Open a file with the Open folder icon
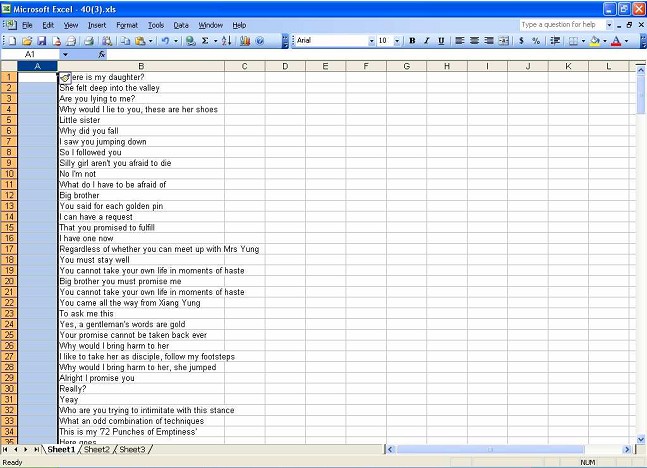The height and width of the screenshot is (468, 647). (x=27, y=40)
